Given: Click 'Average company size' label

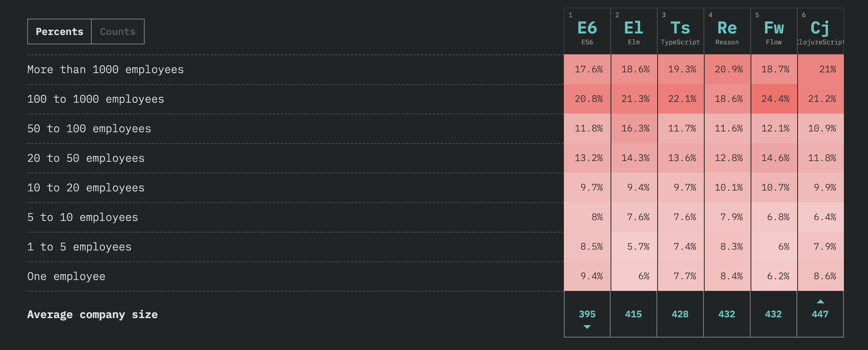Looking at the screenshot, I should pyautogui.click(x=92, y=314).
